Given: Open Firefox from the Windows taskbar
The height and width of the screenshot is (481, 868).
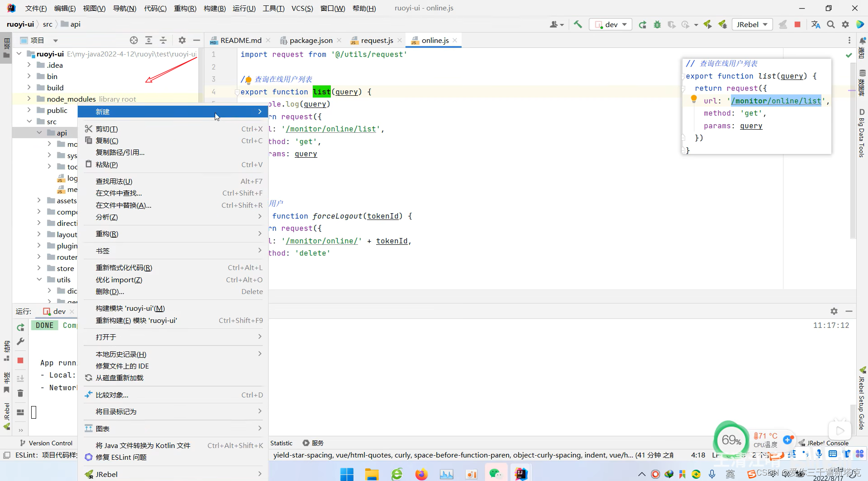Looking at the screenshot, I should coord(421,474).
